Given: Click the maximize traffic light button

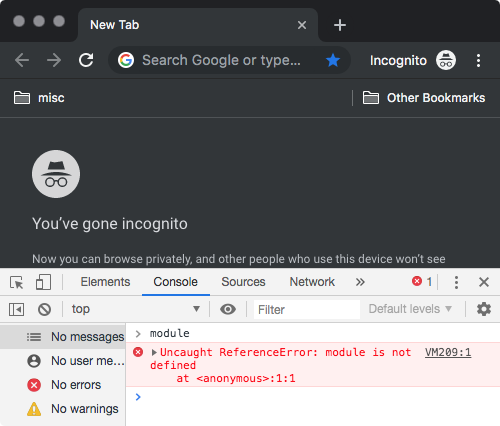Looking at the screenshot, I should pyautogui.click(x=59, y=21).
